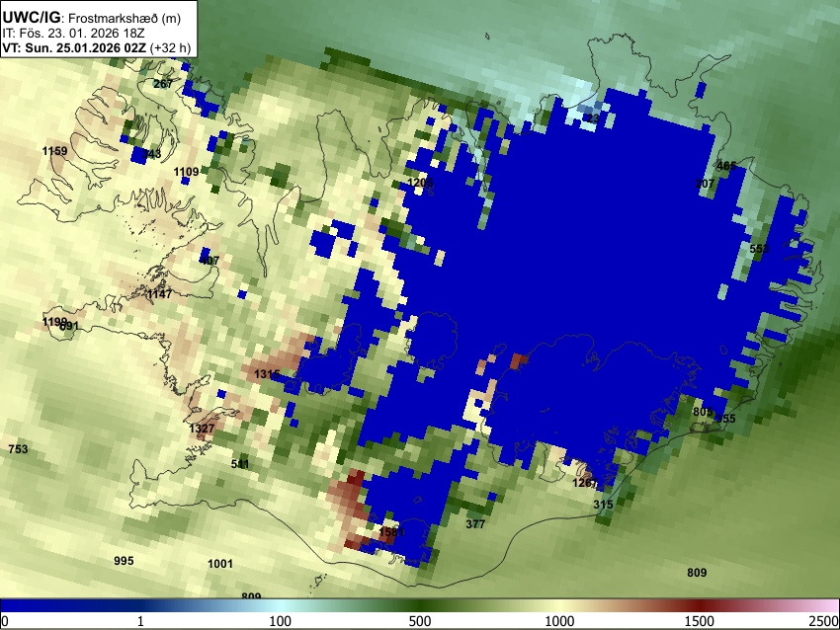Click the 805 value label

[703, 412]
